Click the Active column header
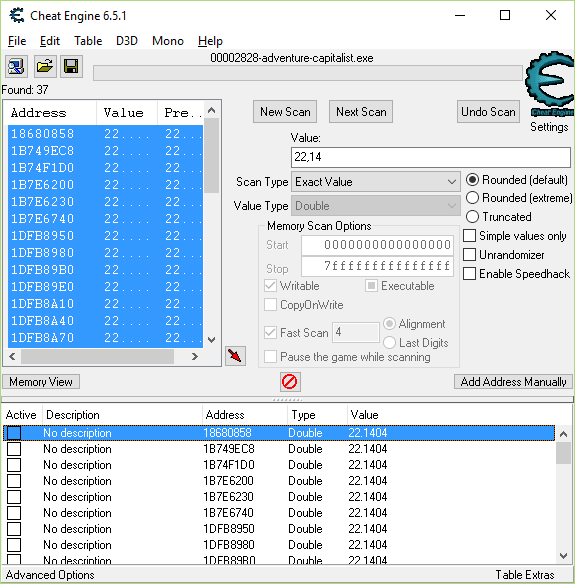The image size is (575, 584). coord(22,415)
